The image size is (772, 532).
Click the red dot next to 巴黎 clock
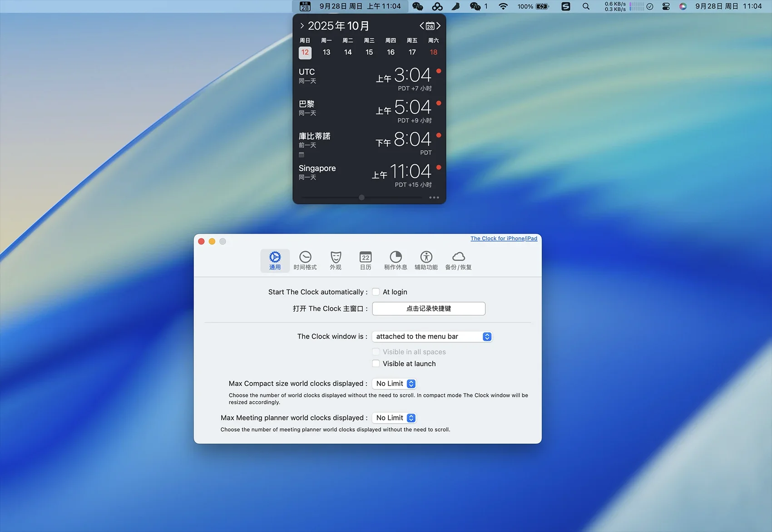[439, 103]
